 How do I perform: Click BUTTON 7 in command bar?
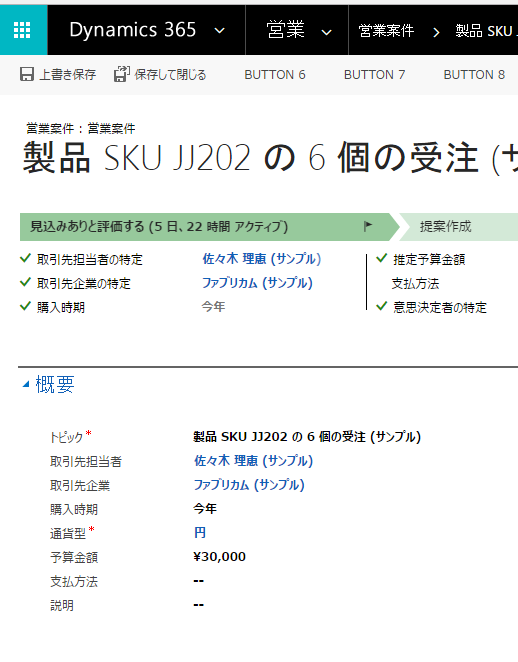pyautogui.click(x=374, y=75)
